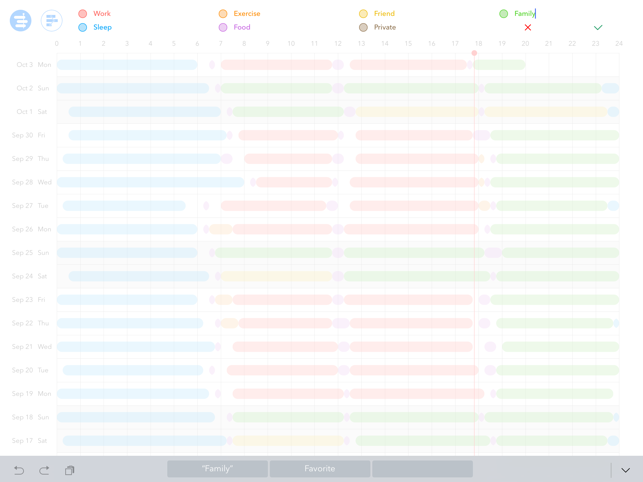
Task: Cancel editing with the red X
Action: (x=528, y=28)
